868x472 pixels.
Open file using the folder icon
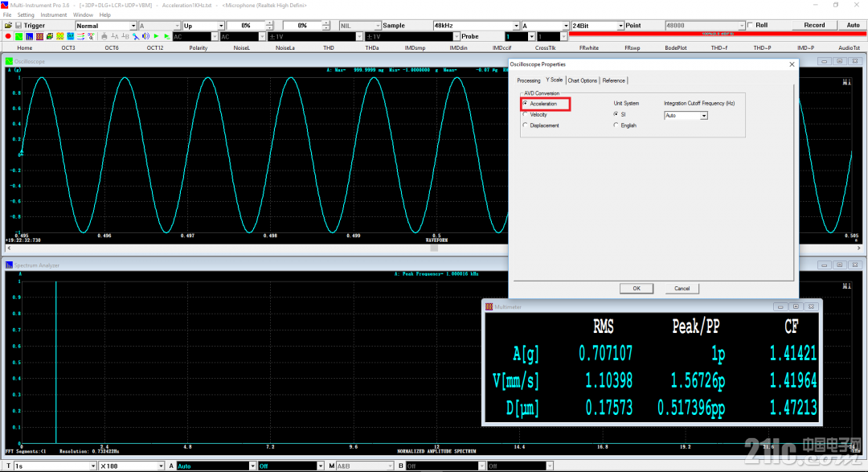(x=8, y=26)
